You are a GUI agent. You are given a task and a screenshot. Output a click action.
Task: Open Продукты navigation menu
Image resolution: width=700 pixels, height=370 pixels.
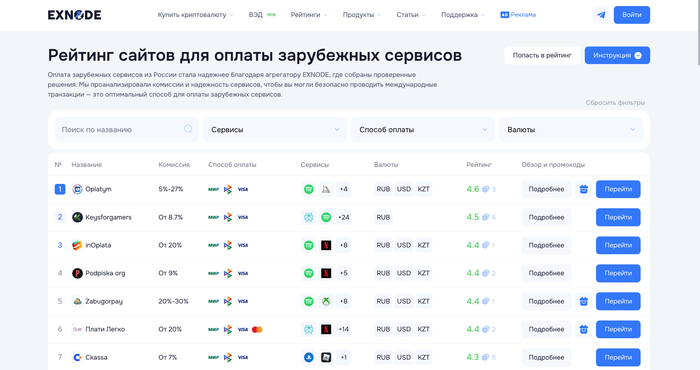point(362,15)
